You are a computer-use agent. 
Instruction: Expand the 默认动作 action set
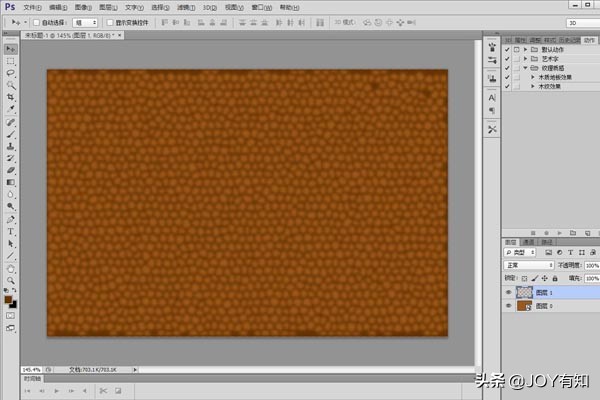[526, 49]
